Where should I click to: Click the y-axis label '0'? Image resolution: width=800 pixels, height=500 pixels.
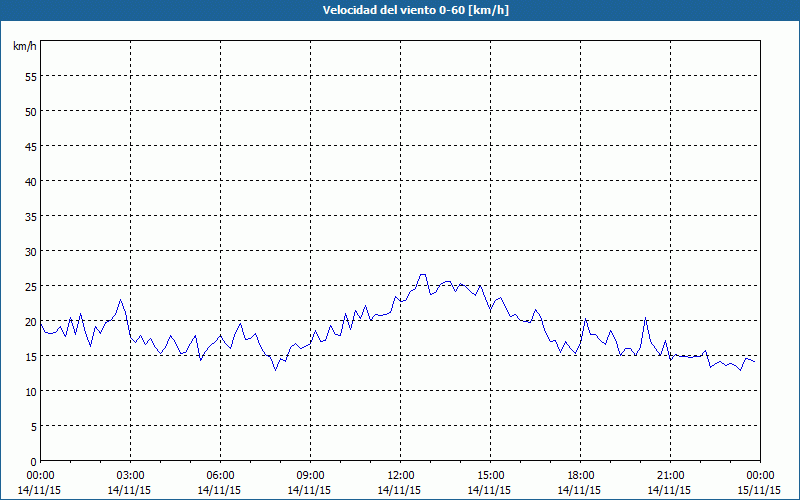[34, 462]
